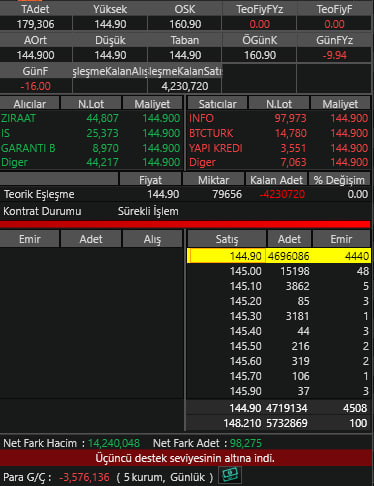Click the order count 4440

point(357,256)
